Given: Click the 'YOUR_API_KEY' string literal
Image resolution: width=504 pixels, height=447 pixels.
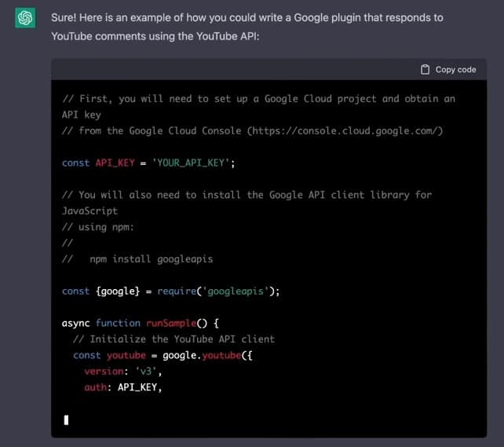Looking at the screenshot, I should 191,163.
